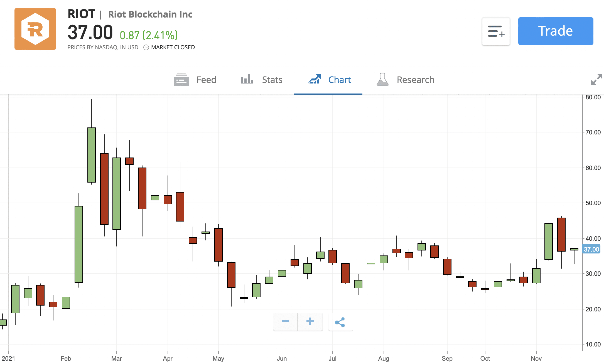
Task: Click the Riot Blockchain Inc name
Action: point(150,14)
